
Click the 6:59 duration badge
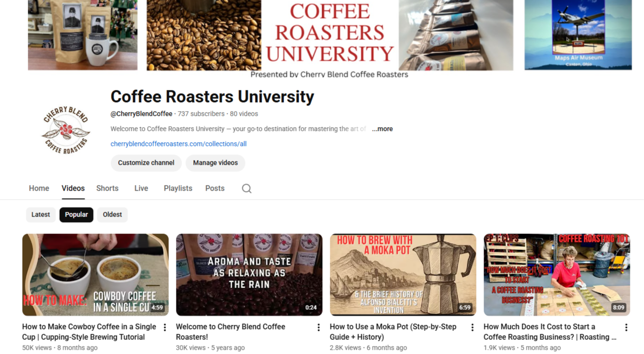click(465, 308)
